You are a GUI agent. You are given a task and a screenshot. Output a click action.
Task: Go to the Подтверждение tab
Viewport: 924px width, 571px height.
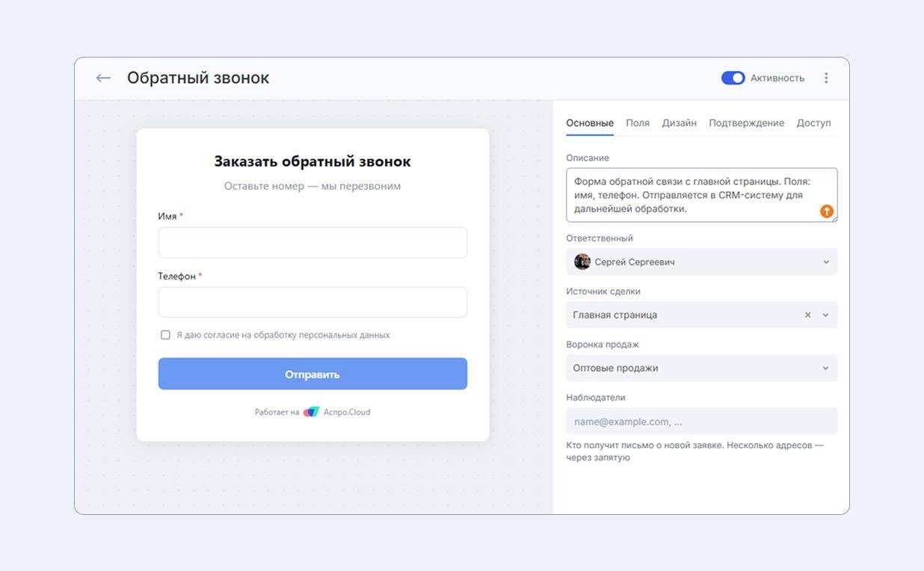coord(746,123)
